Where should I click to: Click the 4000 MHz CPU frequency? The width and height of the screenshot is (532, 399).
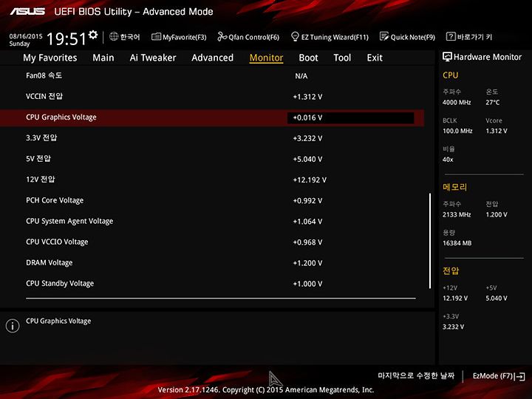[457, 103]
